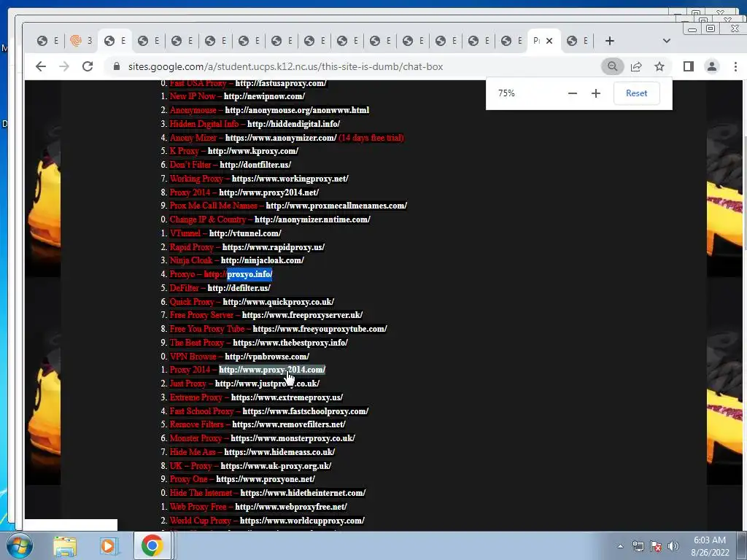Expand the tab search chevron
The width and height of the screenshot is (747, 560).
coord(667,41)
